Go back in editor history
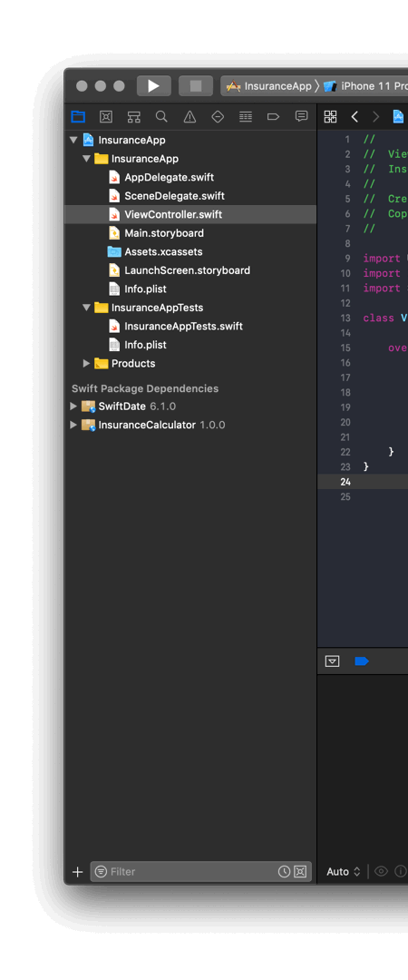The width and height of the screenshot is (408, 980). pyautogui.click(x=355, y=116)
